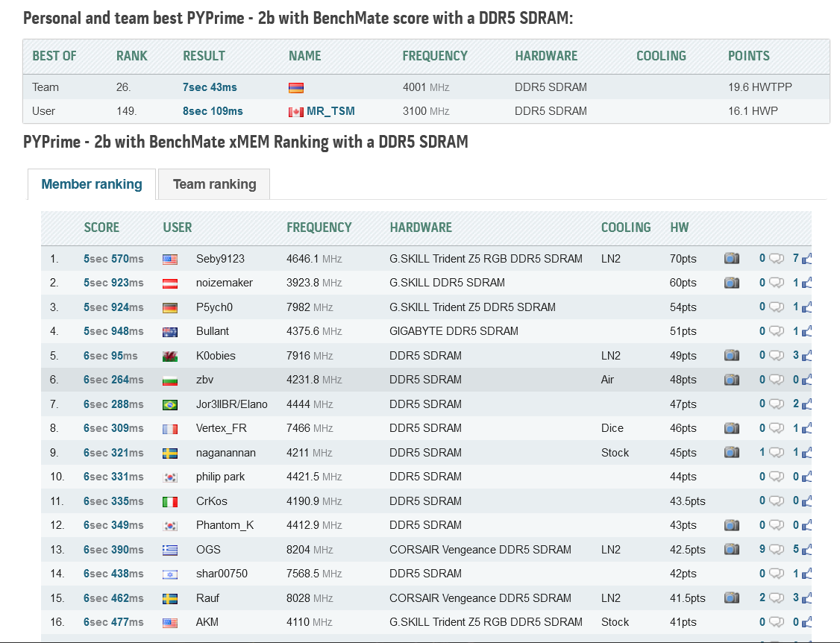Click the team flag in Best Of table
Image resolution: width=840 pixels, height=643 pixels.
click(x=296, y=88)
